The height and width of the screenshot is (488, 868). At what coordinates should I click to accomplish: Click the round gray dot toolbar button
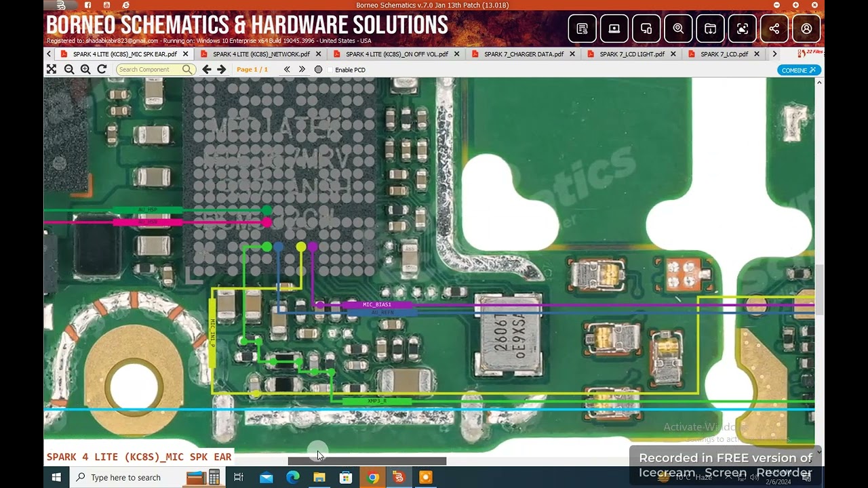click(x=318, y=70)
